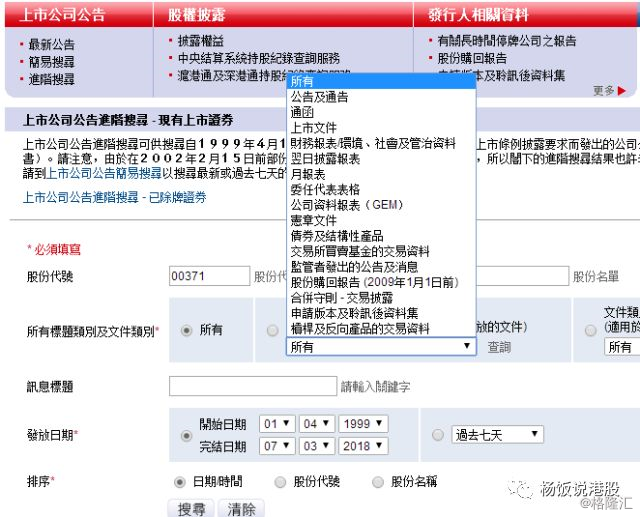Click the 搜尋 search button
Image resolution: width=640 pixels, height=517 pixels.
click(191, 508)
